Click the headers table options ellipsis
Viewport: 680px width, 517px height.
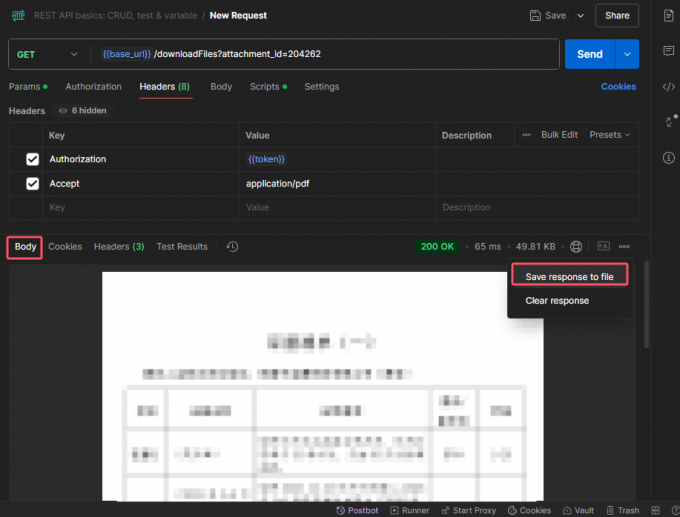526,135
